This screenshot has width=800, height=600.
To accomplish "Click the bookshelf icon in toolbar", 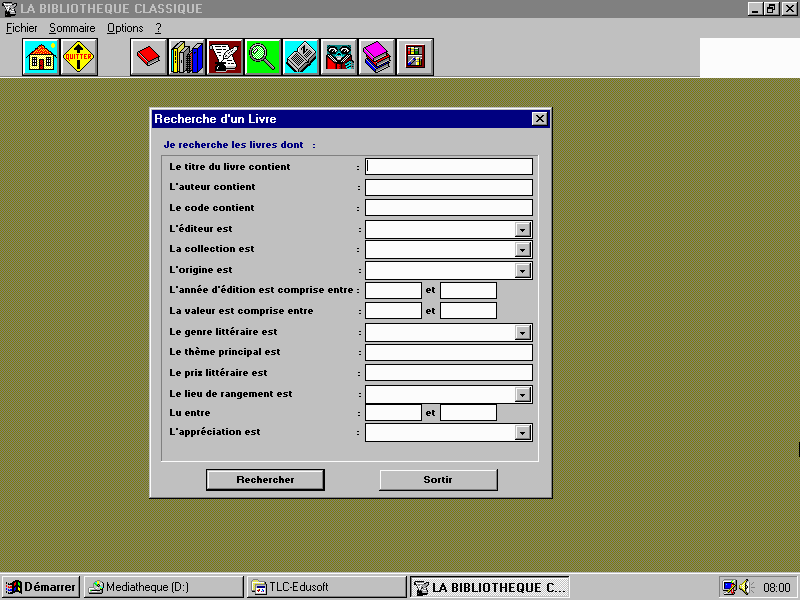I will [x=415, y=58].
